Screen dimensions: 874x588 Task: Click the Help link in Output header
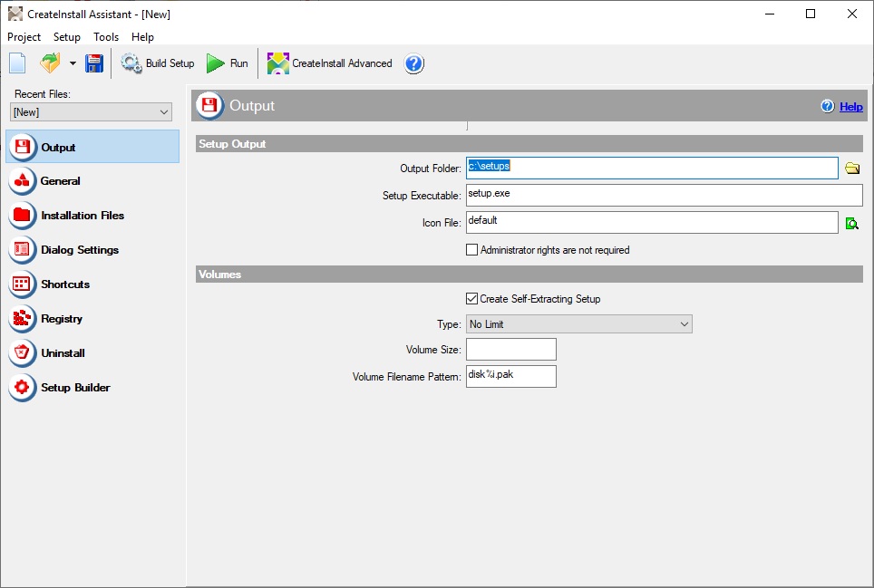pos(850,106)
